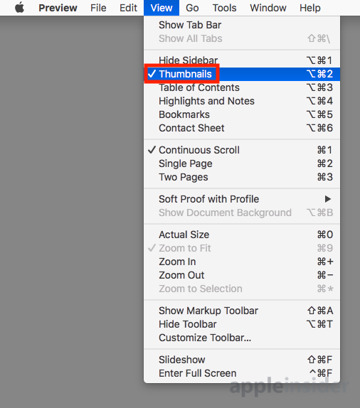Select Two Pages view mode
This screenshot has height=408, width=360.
click(x=242, y=177)
